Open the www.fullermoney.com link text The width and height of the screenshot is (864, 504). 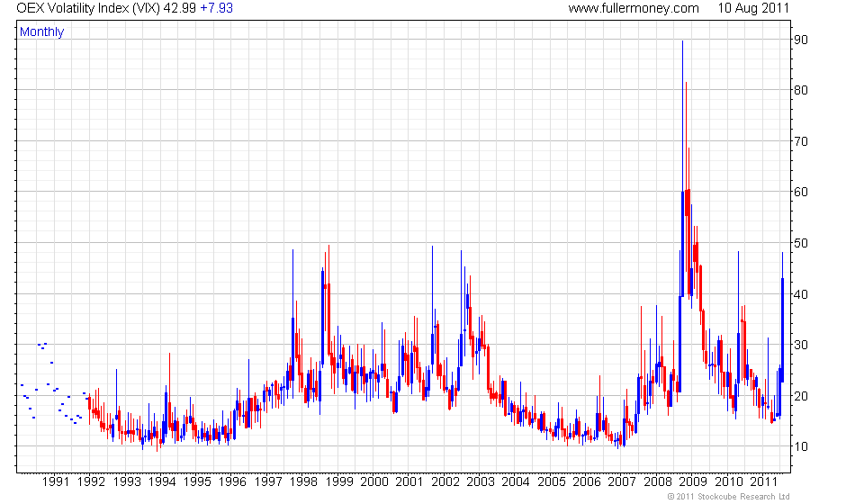click(634, 8)
